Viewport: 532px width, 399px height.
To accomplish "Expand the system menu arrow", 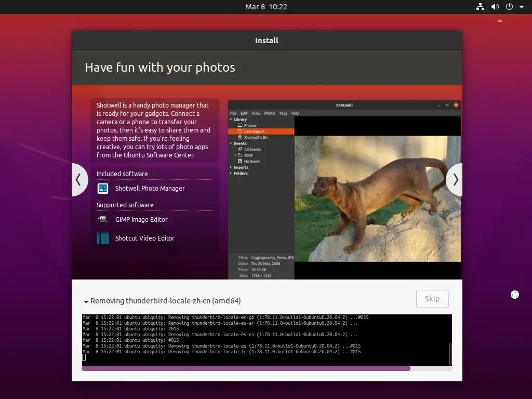I will (522, 7).
